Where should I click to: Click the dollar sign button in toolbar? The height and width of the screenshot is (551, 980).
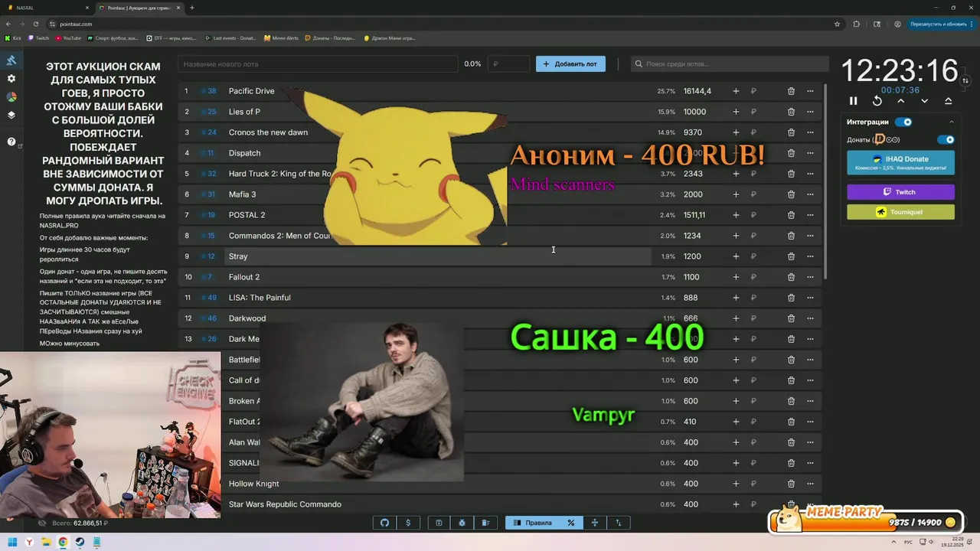point(408,523)
